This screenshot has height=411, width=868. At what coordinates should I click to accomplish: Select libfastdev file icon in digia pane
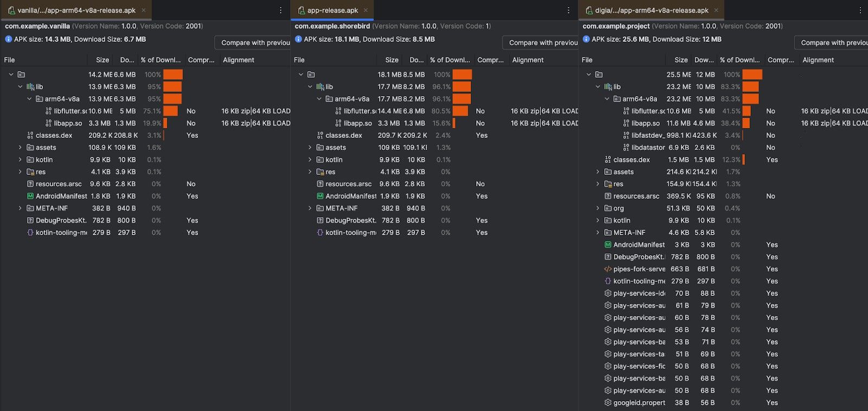coord(626,136)
